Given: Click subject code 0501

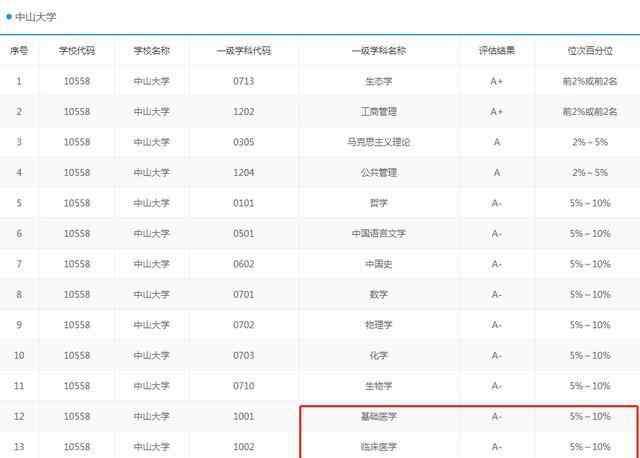Looking at the screenshot, I should point(244,233).
